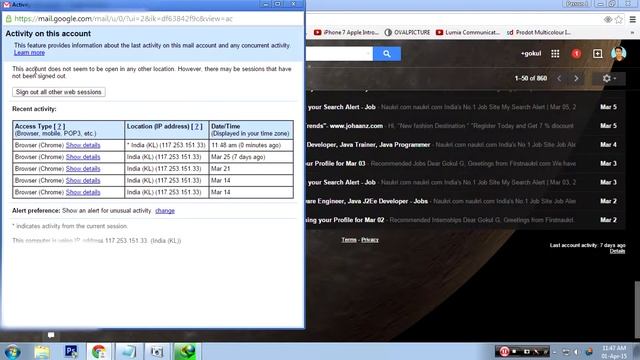The height and width of the screenshot is (360, 640).
Task: Open the red Google notifications badge
Action: [576, 53]
